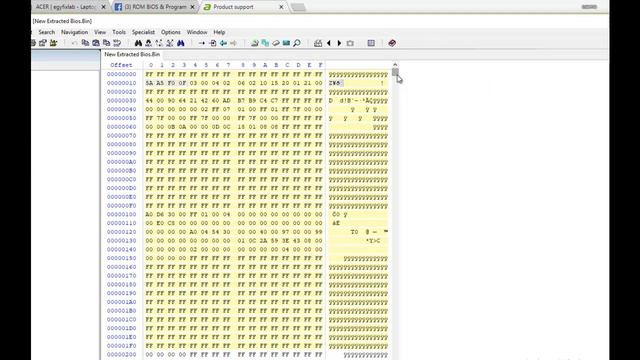Click the camera snapshot toolbar icon
Screen dimensions: 640x360
(350, 43)
